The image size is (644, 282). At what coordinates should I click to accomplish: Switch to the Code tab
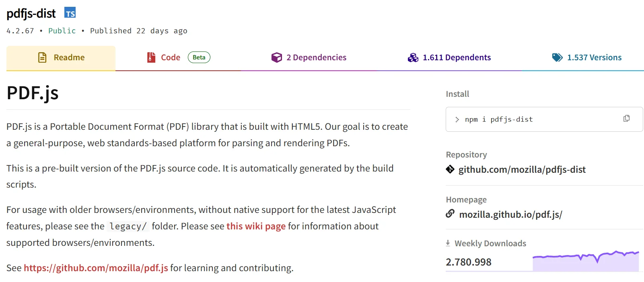click(179, 58)
